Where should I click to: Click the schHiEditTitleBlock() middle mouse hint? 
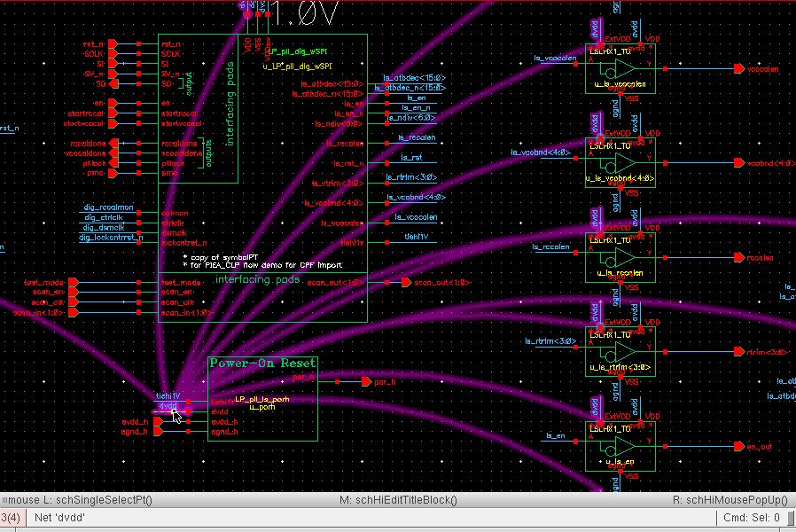[x=398, y=500]
